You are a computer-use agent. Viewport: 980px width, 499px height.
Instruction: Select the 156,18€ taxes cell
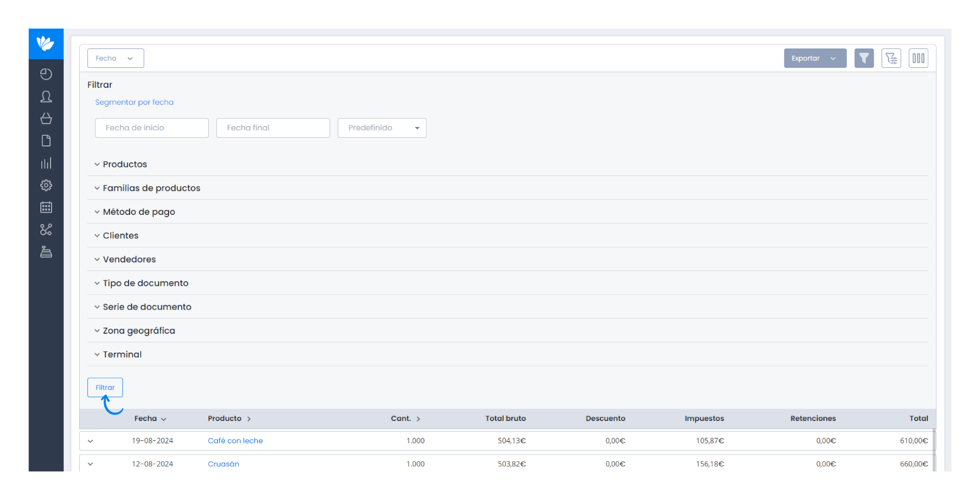point(710,464)
